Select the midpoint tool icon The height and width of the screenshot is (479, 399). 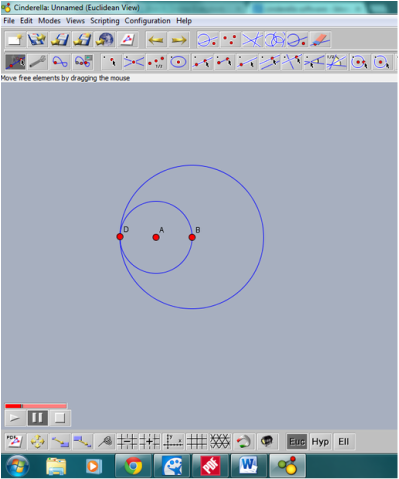(x=156, y=62)
